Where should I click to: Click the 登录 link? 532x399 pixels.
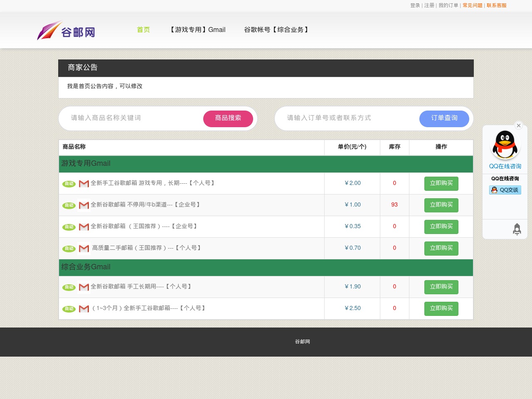415,5
